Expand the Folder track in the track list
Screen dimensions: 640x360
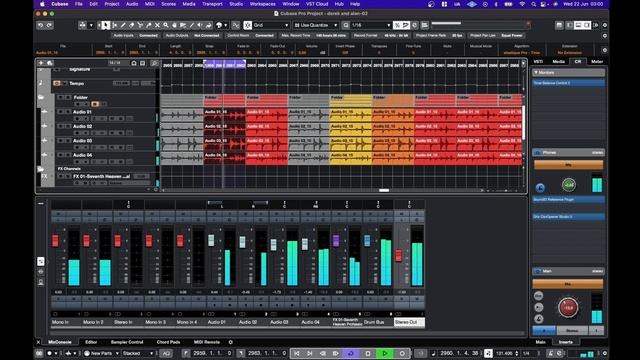41,98
